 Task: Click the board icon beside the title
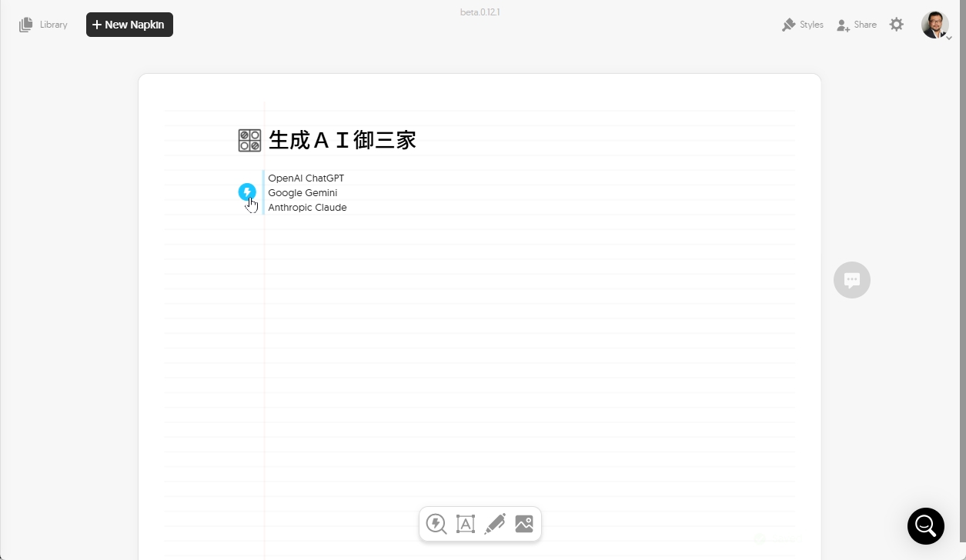pyautogui.click(x=249, y=140)
